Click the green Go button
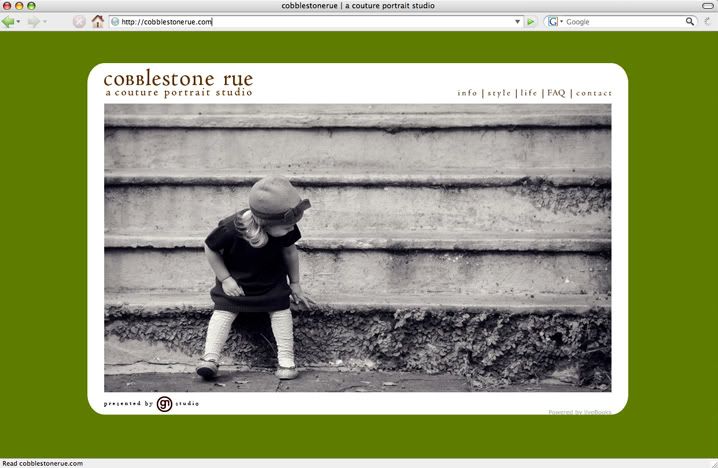The height and width of the screenshot is (468, 718). click(531, 21)
